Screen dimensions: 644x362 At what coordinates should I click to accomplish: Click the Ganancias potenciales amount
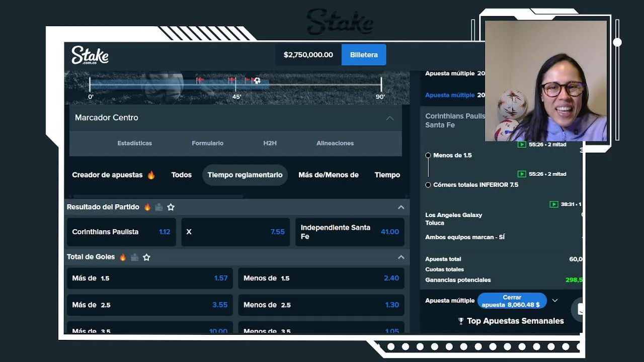pos(574,280)
